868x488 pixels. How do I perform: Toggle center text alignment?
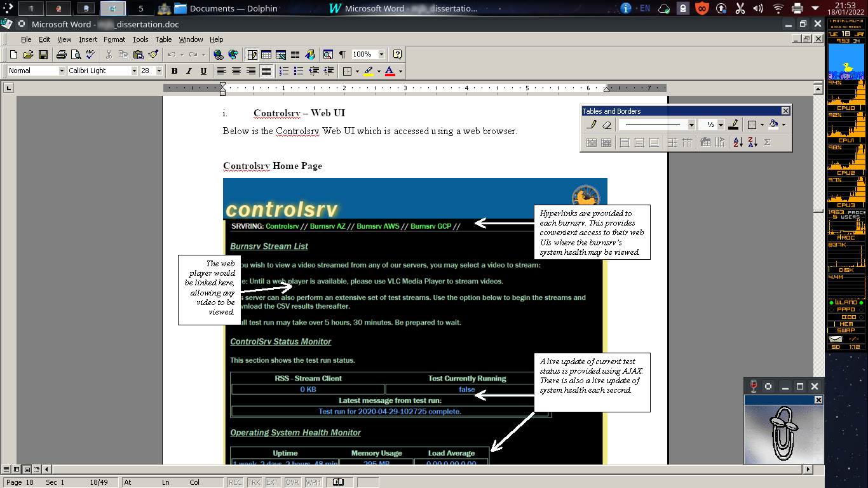pyautogui.click(x=236, y=71)
